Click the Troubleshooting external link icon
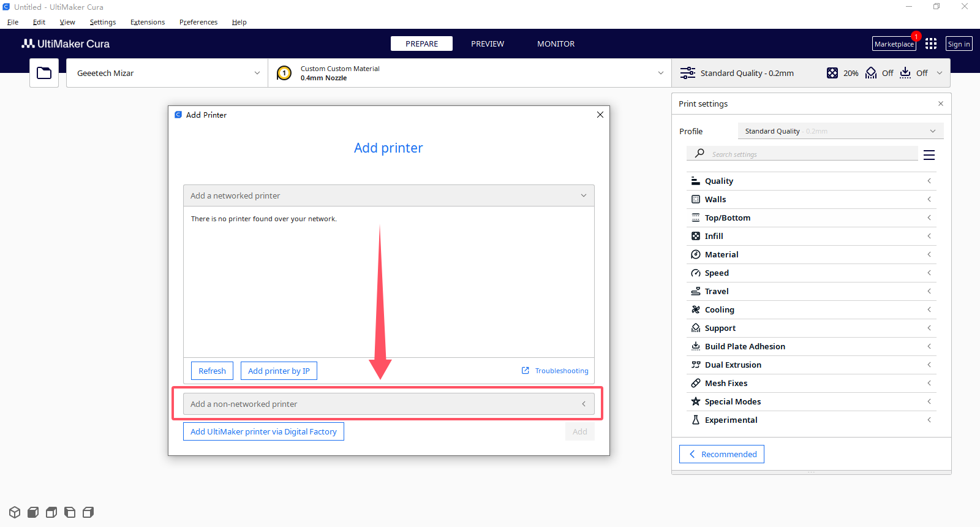Image resolution: width=980 pixels, height=527 pixels. 526,371
